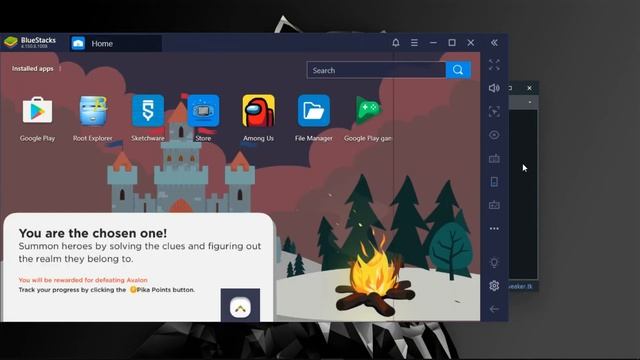Open Google Play Games app
Image resolution: width=640 pixels, height=360 pixels.
[x=368, y=111]
